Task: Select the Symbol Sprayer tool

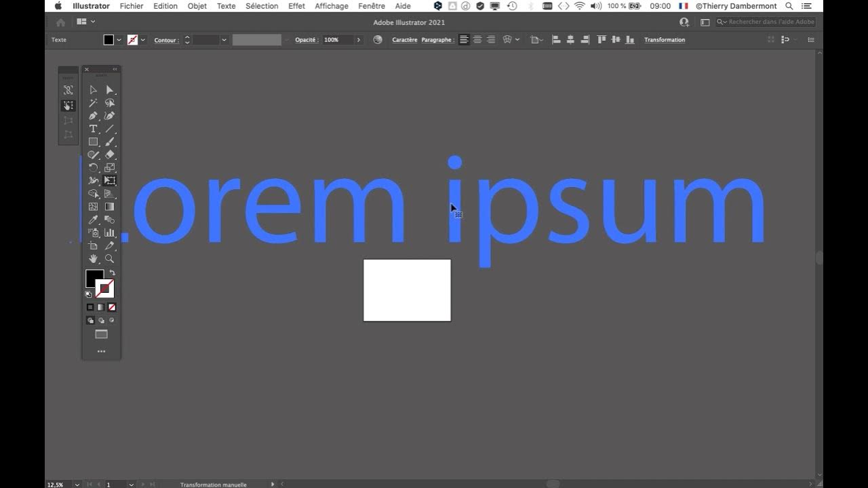Action: point(93,232)
